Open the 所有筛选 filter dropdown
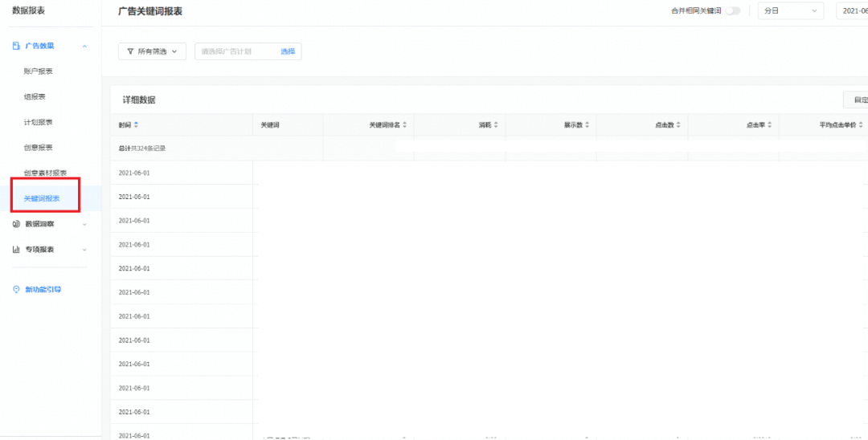 coord(152,51)
